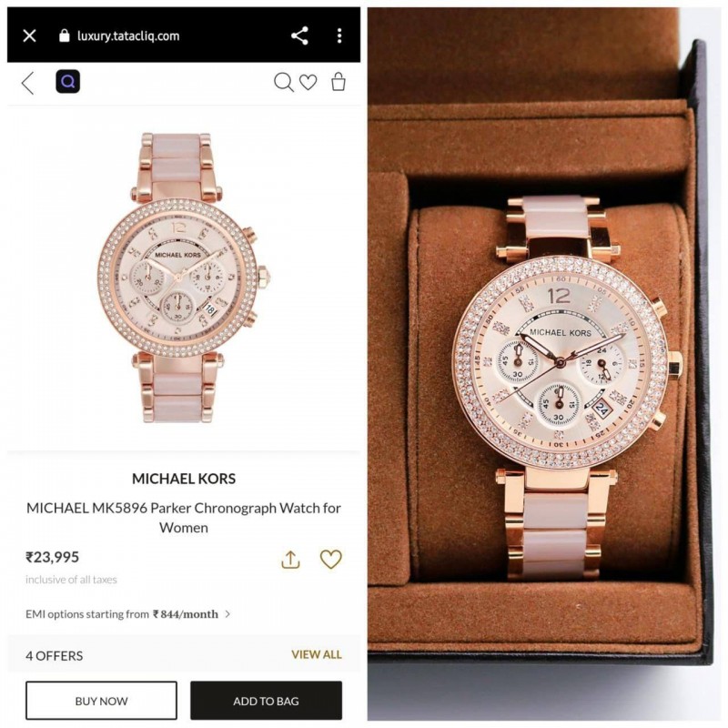This screenshot has height=728, width=728.
Task: Tap the luxury.tatacliq.com address text
Action: 128,35
